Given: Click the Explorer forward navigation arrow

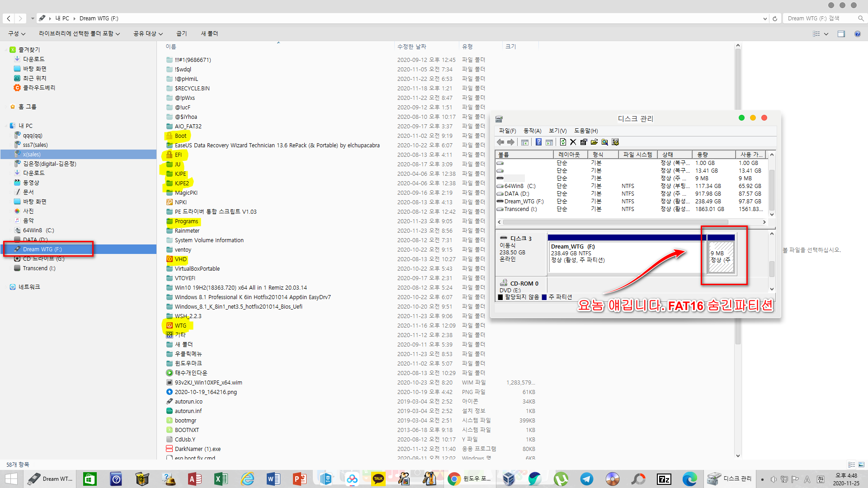Looking at the screenshot, I should pos(20,19).
